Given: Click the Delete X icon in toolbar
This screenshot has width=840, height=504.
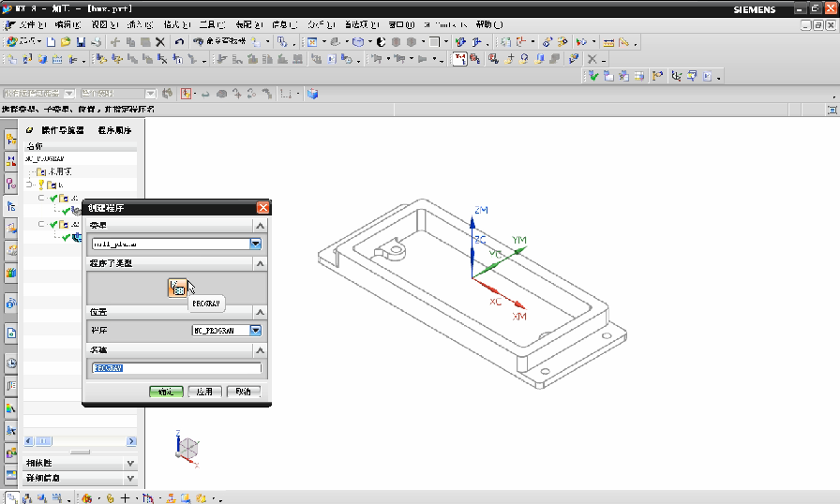Looking at the screenshot, I should 159,42.
